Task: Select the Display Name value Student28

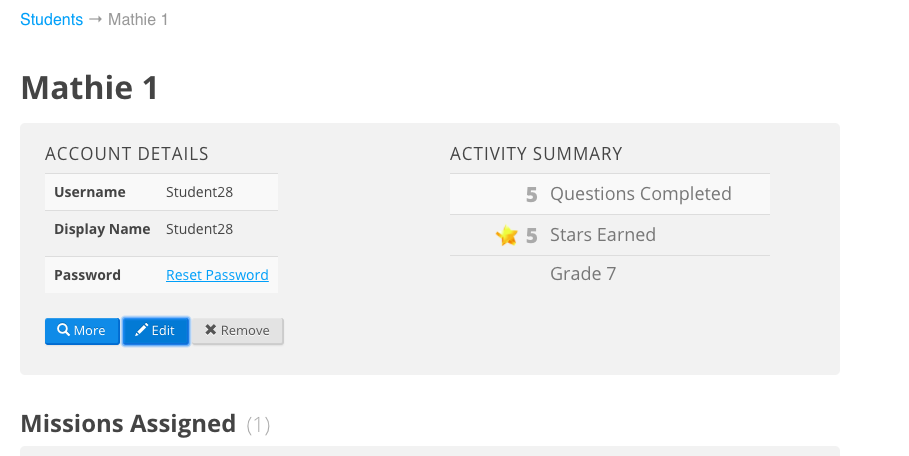Action: pyautogui.click(x=199, y=229)
